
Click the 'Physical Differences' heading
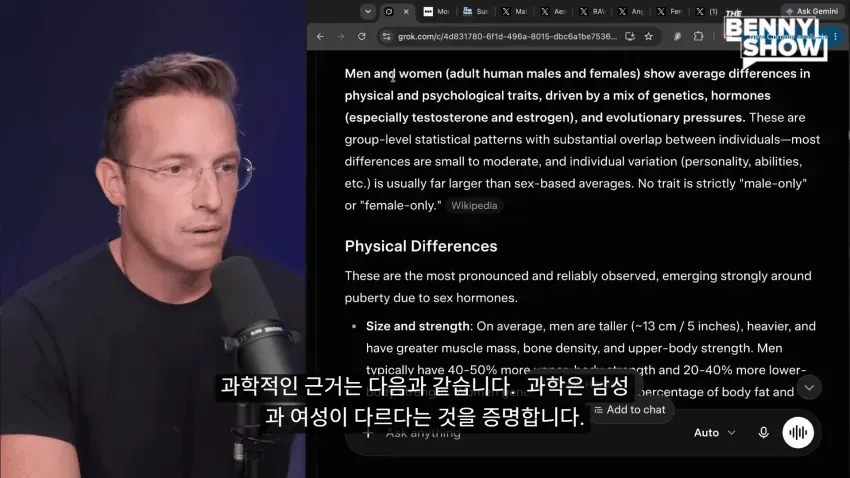point(421,246)
